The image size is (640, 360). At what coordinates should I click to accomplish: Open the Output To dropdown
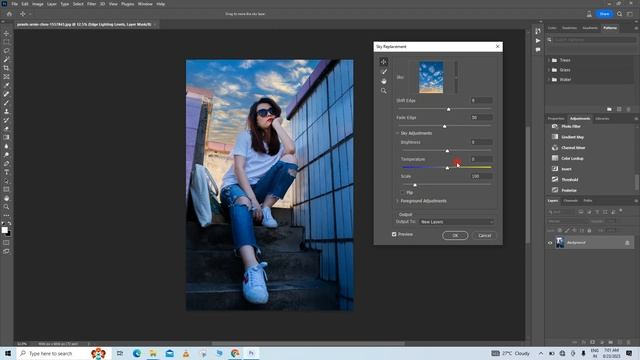[457, 222]
